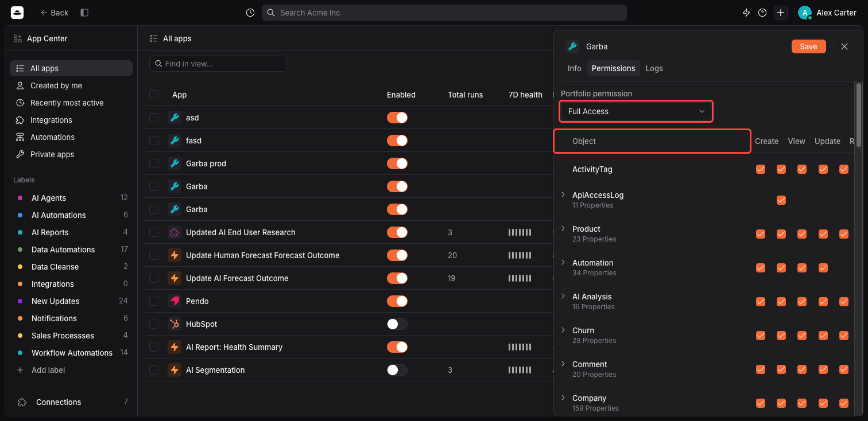Image resolution: width=868 pixels, height=421 pixels.
Task: Click the Private apps wrench icon
Action: (x=20, y=154)
